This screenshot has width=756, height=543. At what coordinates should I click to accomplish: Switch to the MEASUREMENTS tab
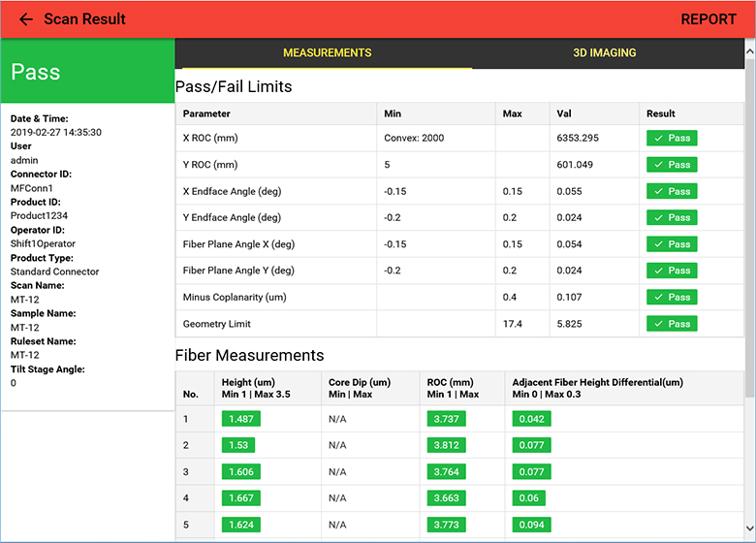pos(327,53)
